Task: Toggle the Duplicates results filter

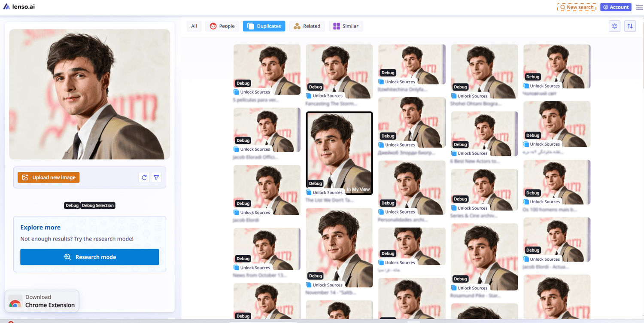Action: [264, 26]
